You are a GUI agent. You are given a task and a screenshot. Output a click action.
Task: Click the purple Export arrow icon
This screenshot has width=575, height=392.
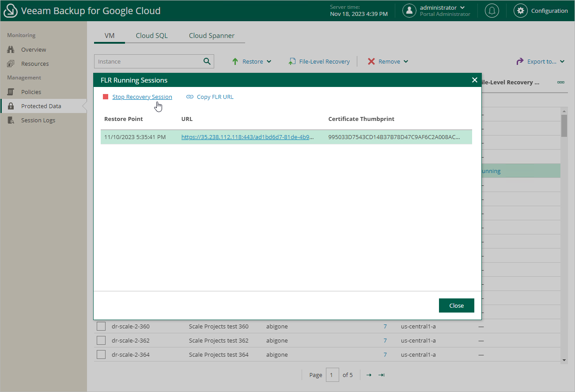point(520,61)
